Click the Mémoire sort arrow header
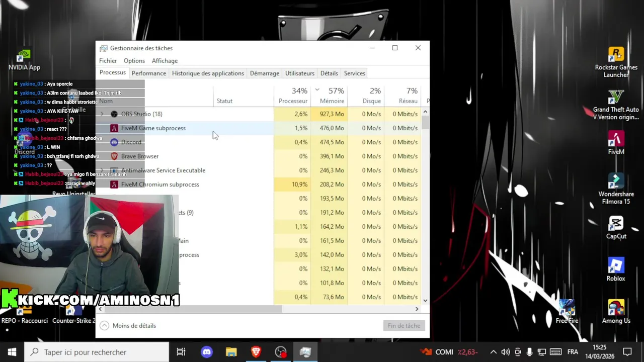 coord(317,90)
